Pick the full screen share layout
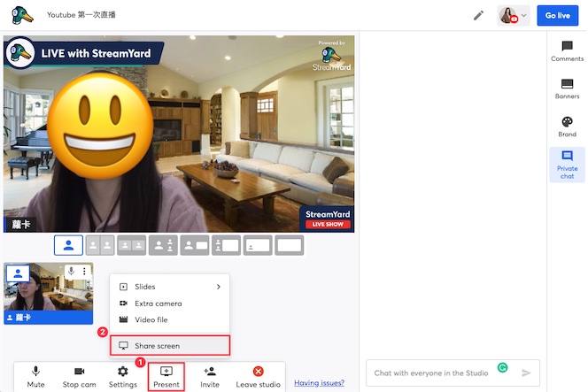Viewport: 588px width, 392px height. coord(289,245)
